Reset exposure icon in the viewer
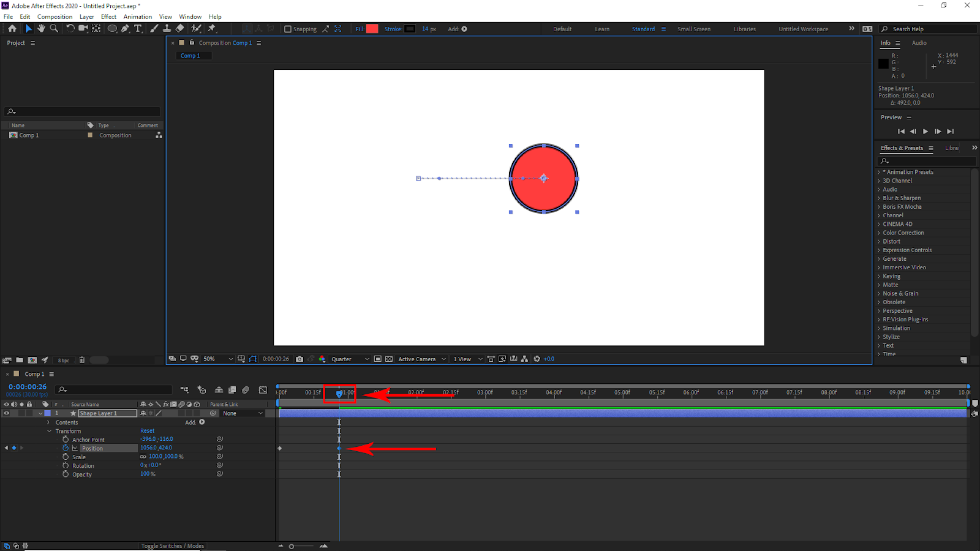 (537, 359)
